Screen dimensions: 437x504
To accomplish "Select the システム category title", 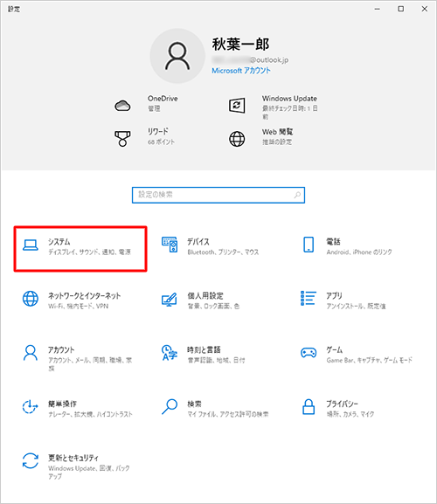I will tap(59, 241).
